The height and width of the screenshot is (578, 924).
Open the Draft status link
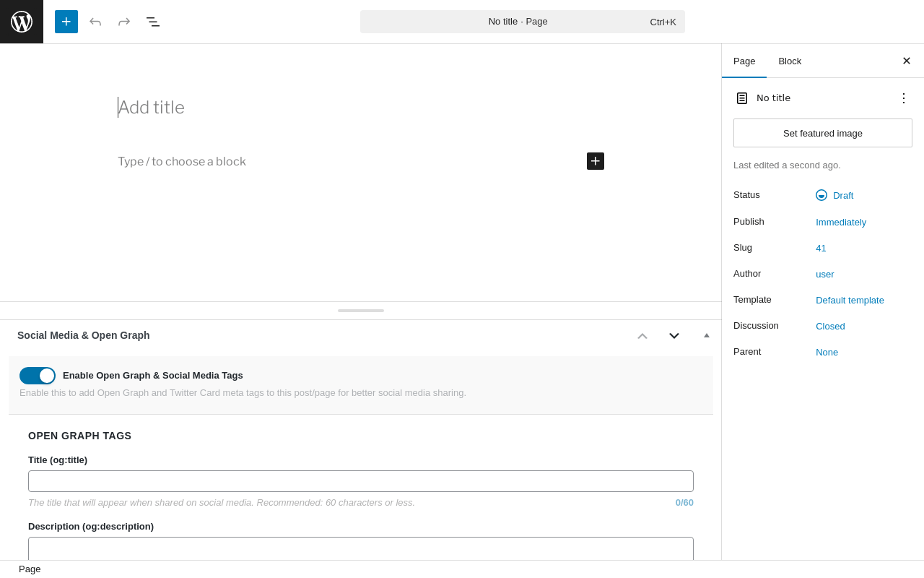point(842,195)
